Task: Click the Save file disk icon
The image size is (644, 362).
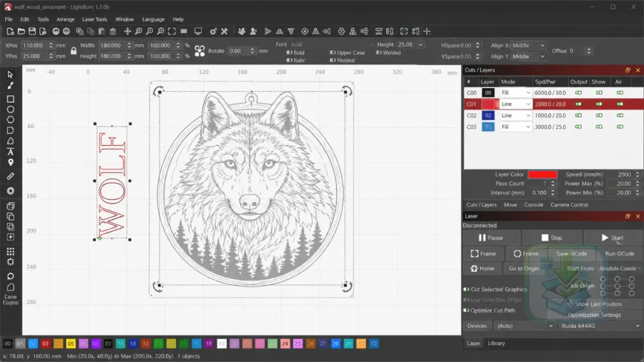Action: point(31,31)
